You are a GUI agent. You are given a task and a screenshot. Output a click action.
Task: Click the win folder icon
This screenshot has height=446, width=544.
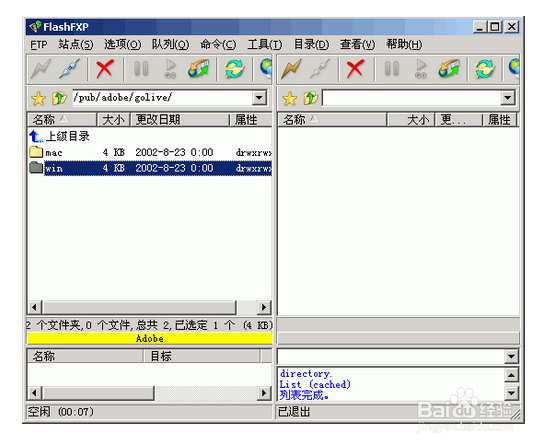click(x=36, y=168)
